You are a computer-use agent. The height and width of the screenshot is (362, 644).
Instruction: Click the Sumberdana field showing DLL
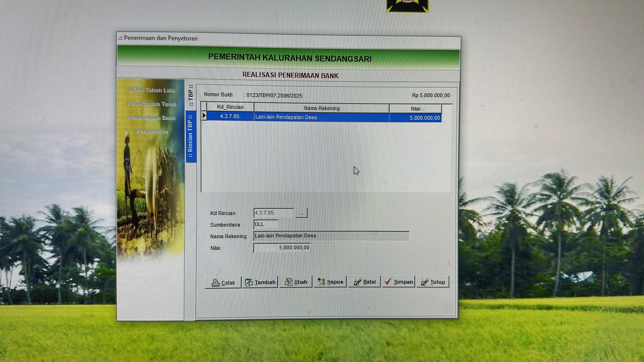point(266,224)
